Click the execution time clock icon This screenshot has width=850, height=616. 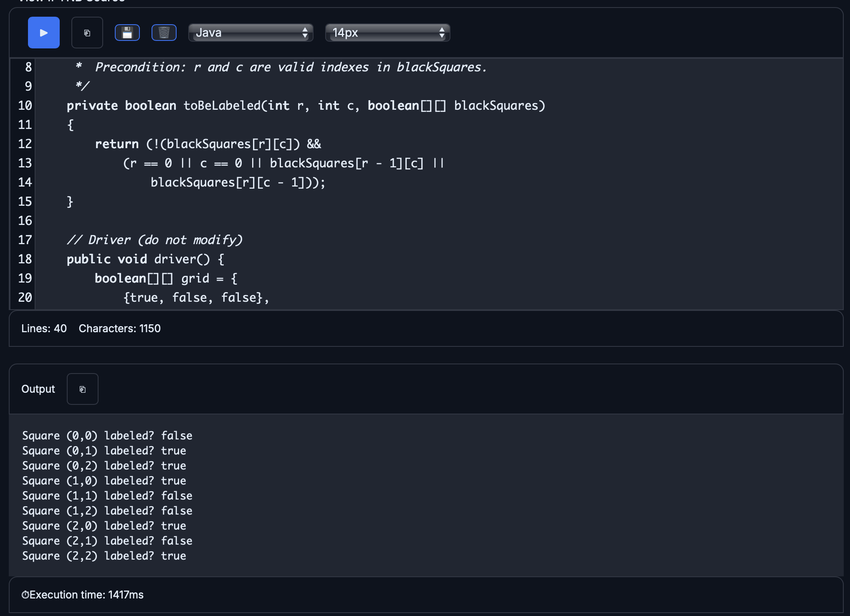click(x=25, y=594)
